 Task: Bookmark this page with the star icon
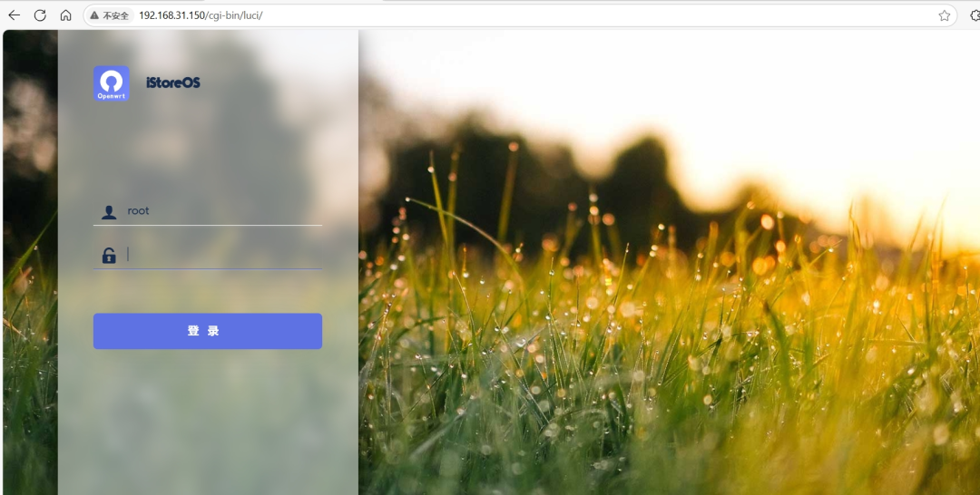click(944, 15)
